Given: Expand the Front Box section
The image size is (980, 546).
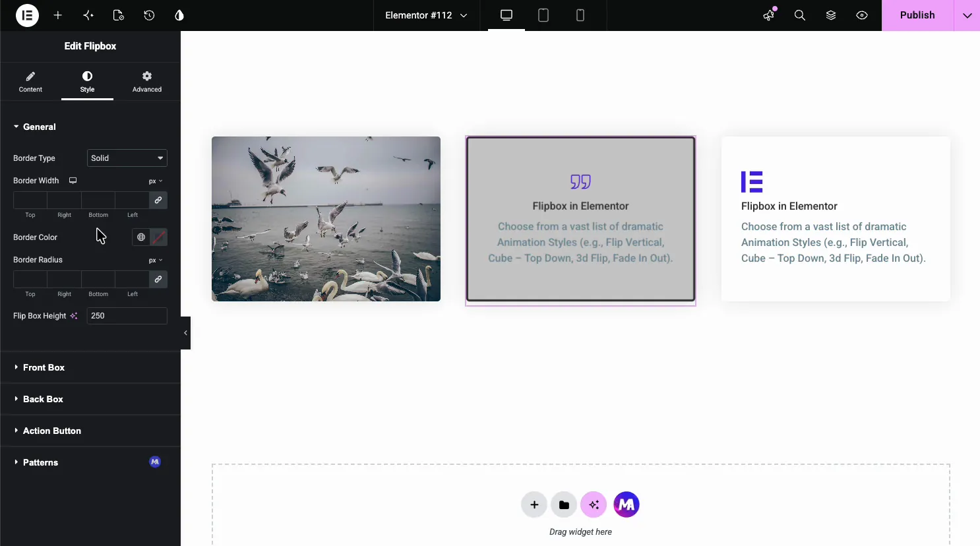Looking at the screenshot, I should [x=90, y=367].
